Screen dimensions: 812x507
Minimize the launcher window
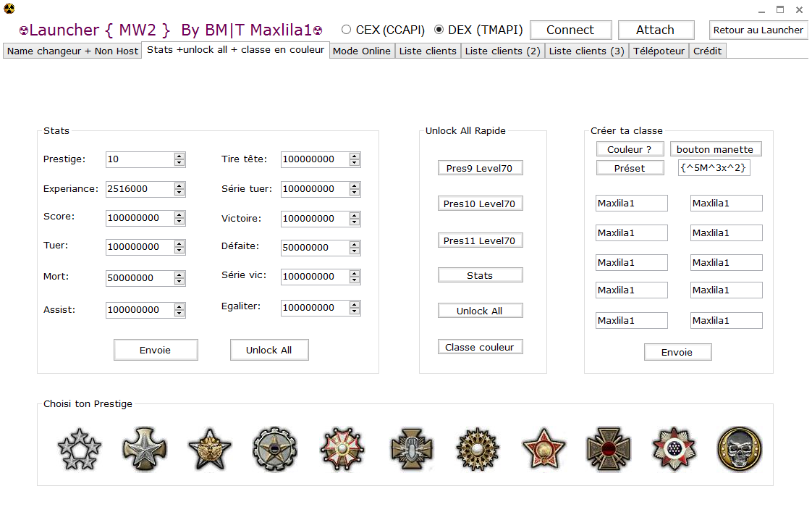762,10
